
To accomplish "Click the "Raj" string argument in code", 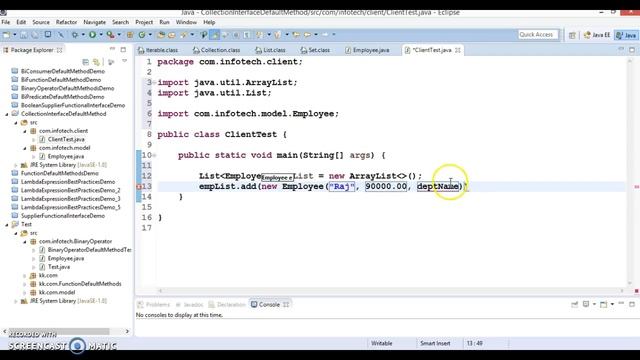I will (x=342, y=187).
